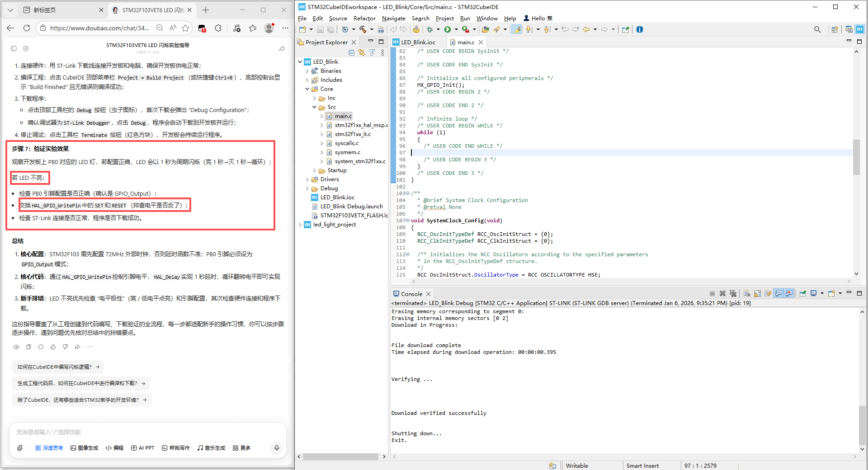Click Collapse All in Project Explorer
The width and height of the screenshot is (868, 470).
[x=352, y=53]
